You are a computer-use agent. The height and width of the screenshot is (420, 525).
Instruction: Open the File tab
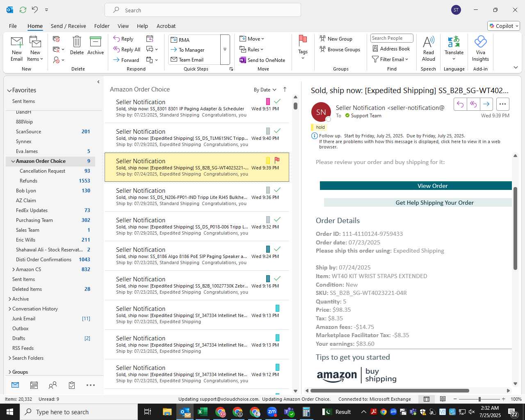[13, 26]
